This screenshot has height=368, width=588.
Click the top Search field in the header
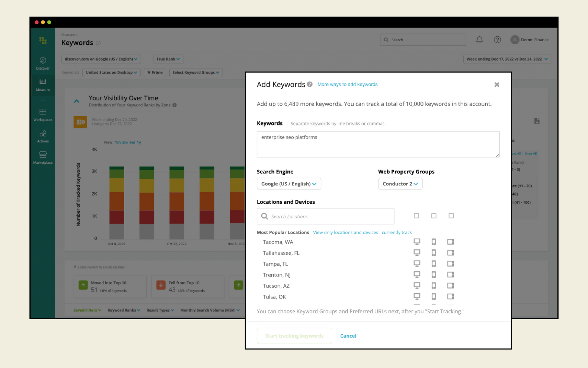(x=423, y=40)
